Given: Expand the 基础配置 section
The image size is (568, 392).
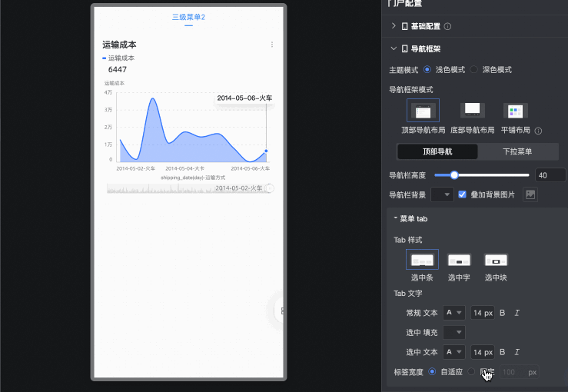Looking at the screenshot, I should pyautogui.click(x=394, y=26).
